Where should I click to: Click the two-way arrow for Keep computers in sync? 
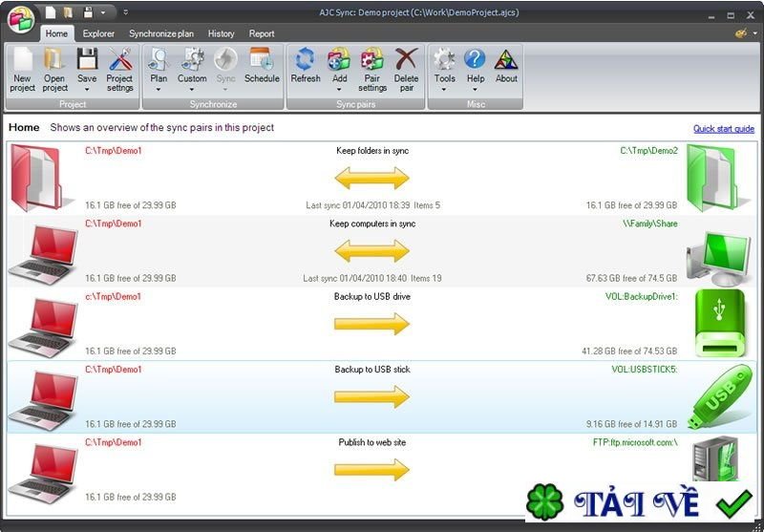pyautogui.click(x=371, y=251)
